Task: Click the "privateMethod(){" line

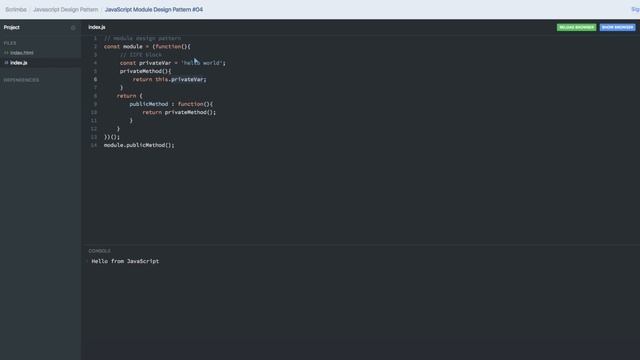Action: (146, 71)
